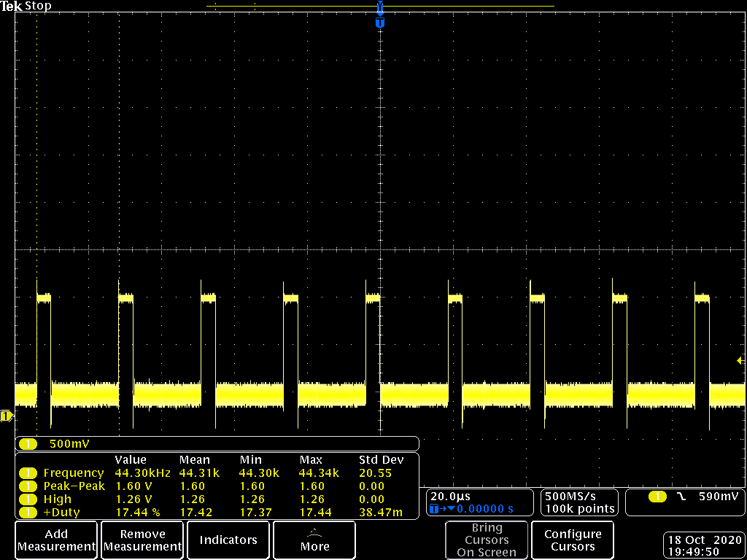
Task: Click the trigger level arrow on right edge
Action: 741,361
